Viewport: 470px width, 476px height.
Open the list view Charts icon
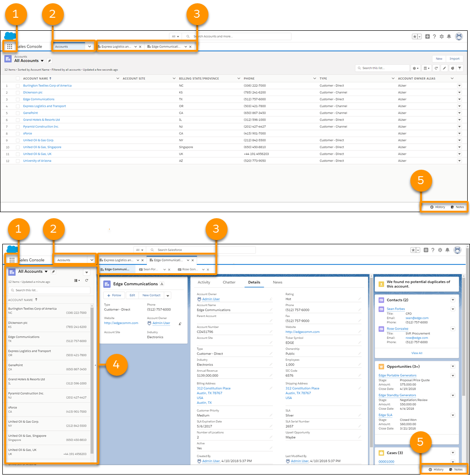click(x=453, y=68)
